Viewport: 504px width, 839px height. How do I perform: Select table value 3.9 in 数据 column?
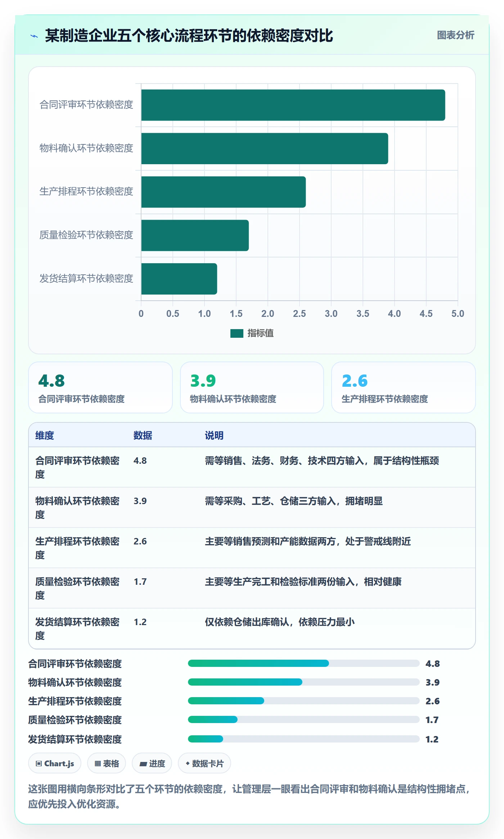tap(140, 501)
